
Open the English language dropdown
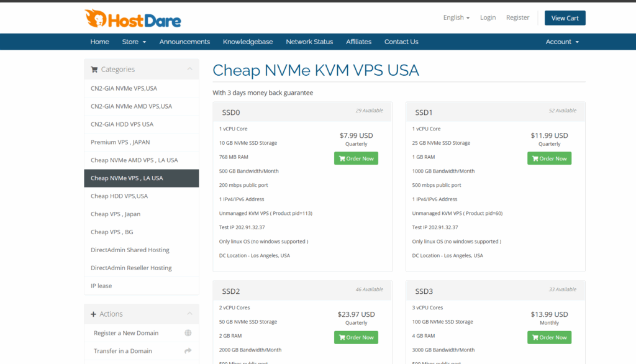pyautogui.click(x=457, y=17)
